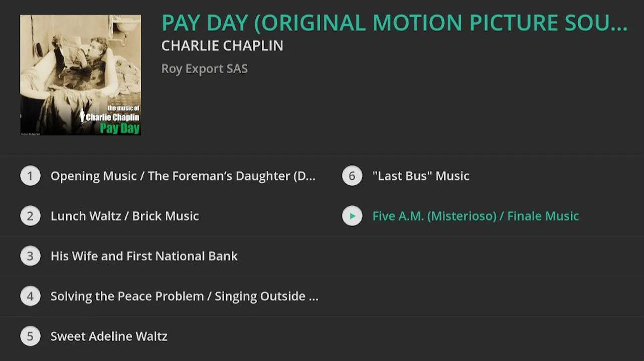Screen dimensions: 644x361
Task: Select Five A.M. (Misterioso) / Finale Music title
Action: click(475, 216)
